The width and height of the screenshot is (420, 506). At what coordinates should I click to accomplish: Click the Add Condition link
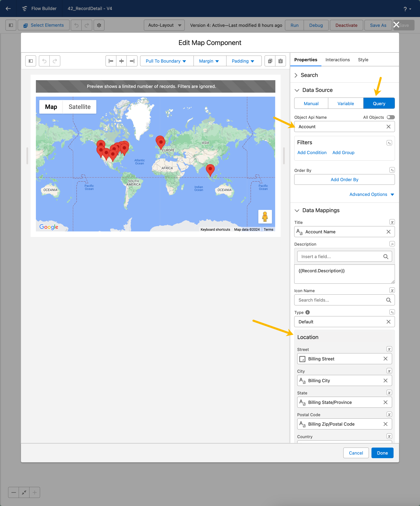click(x=312, y=153)
